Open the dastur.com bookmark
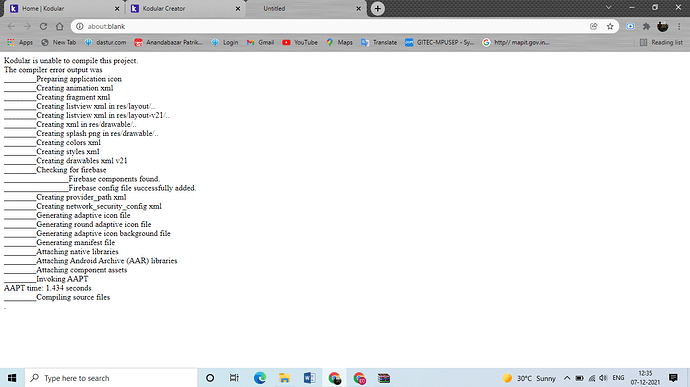 coord(105,42)
